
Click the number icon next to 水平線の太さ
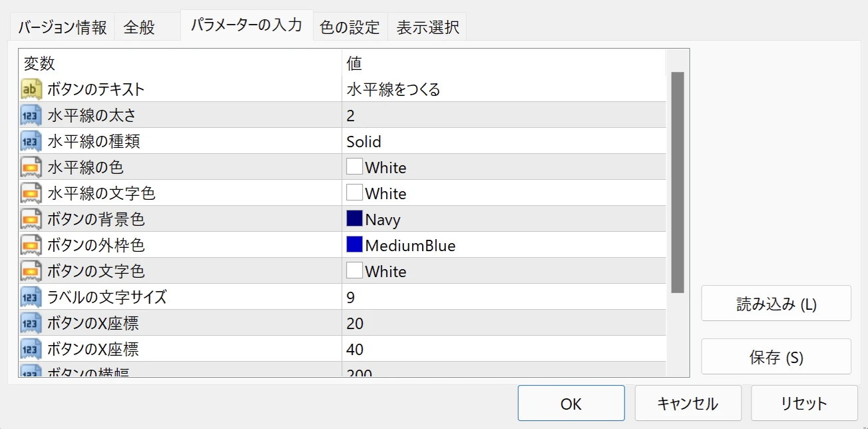click(31, 115)
